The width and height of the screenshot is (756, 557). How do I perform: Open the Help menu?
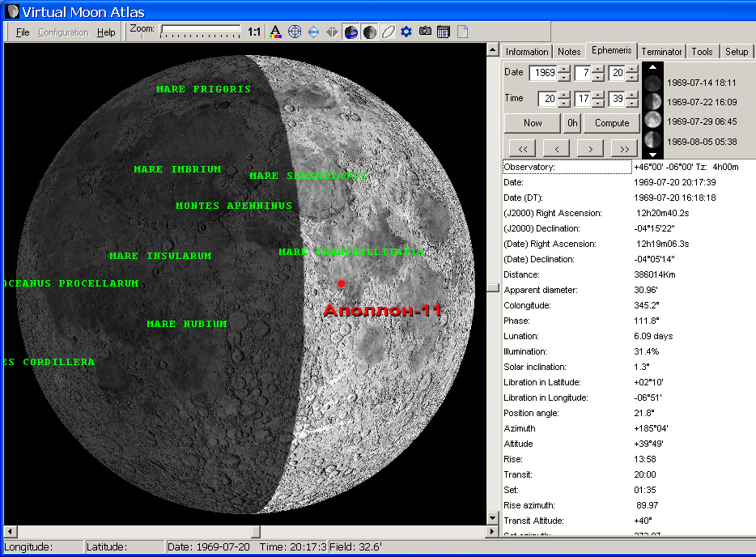(x=106, y=32)
